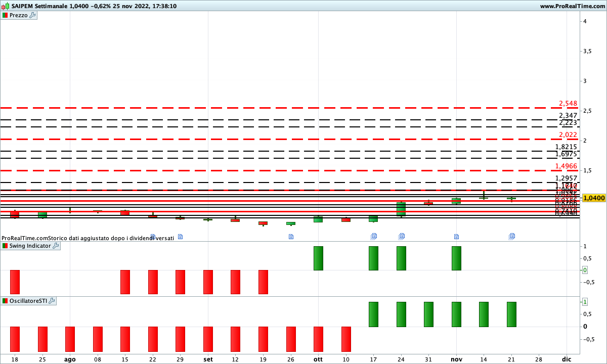This screenshot has height=364, width=607.
Task: Click the Prezzo red-green color flag
Action: (x=5, y=15)
